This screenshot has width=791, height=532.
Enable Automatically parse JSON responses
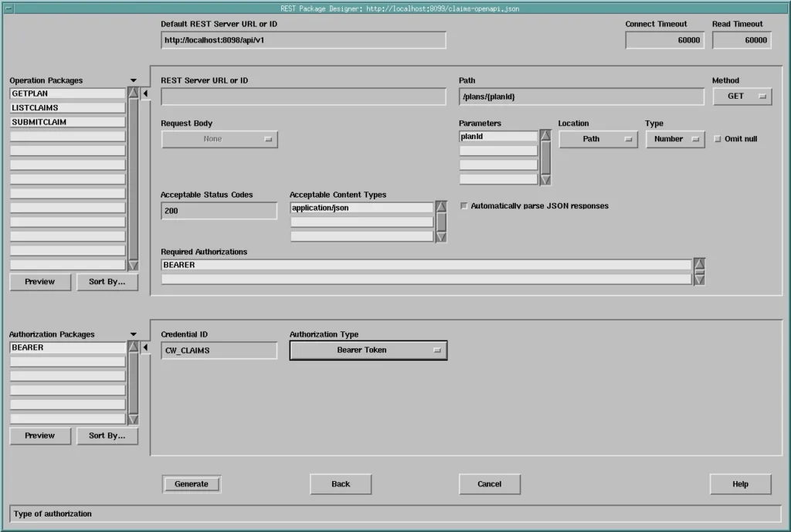click(463, 205)
